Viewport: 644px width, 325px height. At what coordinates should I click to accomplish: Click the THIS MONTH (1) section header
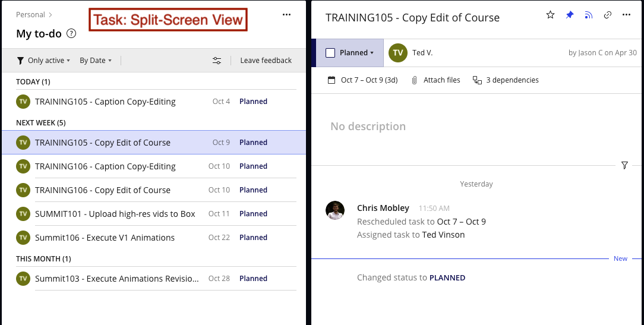pyautogui.click(x=43, y=259)
